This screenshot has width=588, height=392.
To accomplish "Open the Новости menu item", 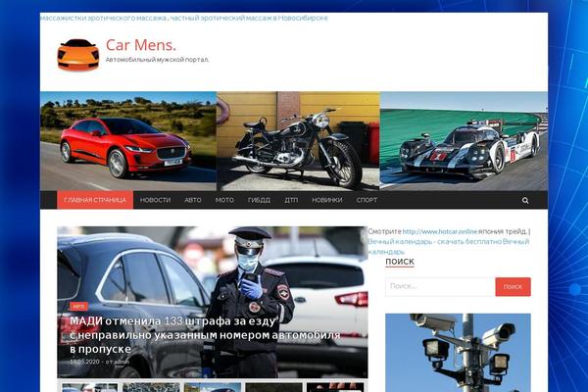I will point(155,200).
